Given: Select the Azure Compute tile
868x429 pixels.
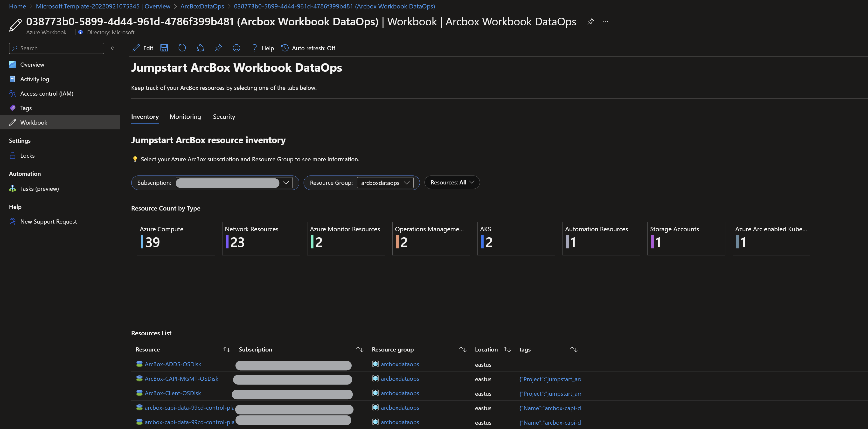Looking at the screenshot, I should pyautogui.click(x=175, y=238).
